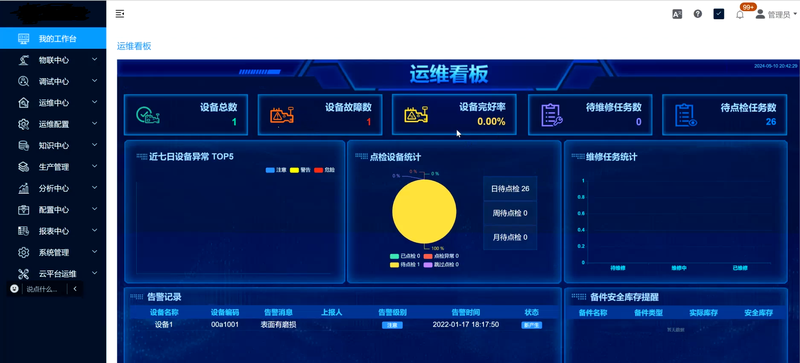Open notifications bell with 99+ badge

click(740, 14)
